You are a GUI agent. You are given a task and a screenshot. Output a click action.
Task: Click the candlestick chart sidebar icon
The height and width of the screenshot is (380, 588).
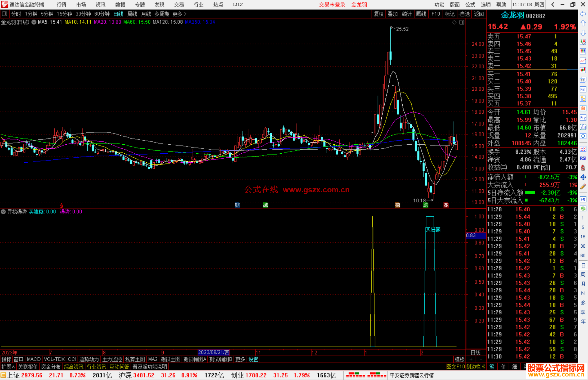click(x=583, y=70)
